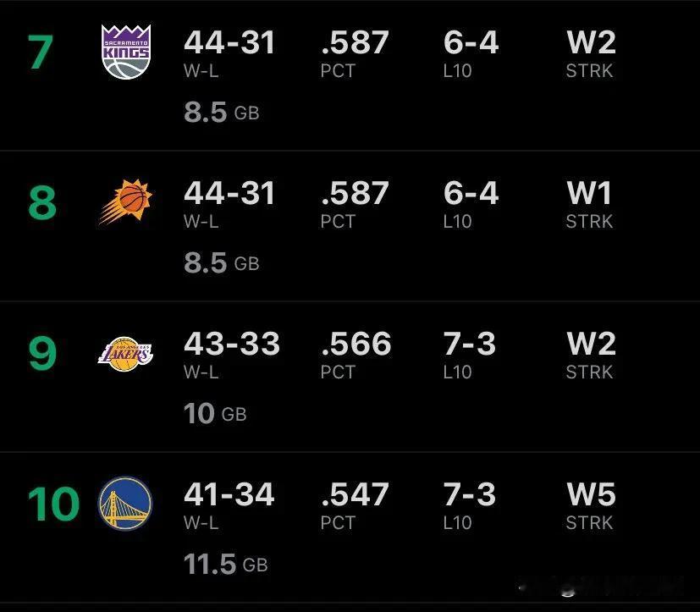Click the Warriors 41-34 win-loss record

229,494
